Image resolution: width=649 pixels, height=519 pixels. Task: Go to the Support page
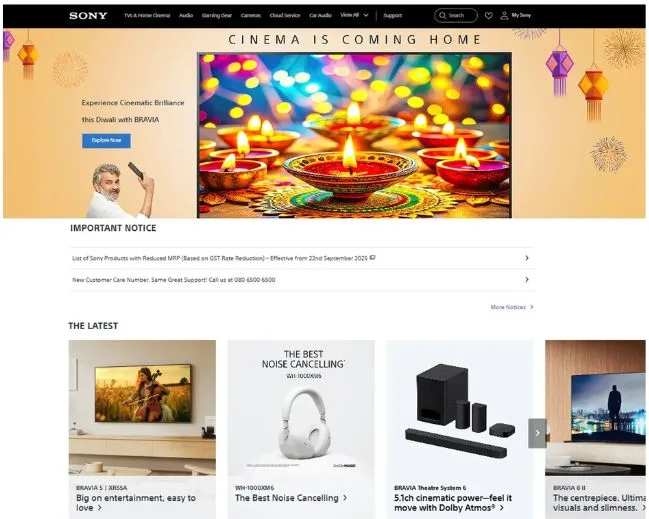pos(392,15)
